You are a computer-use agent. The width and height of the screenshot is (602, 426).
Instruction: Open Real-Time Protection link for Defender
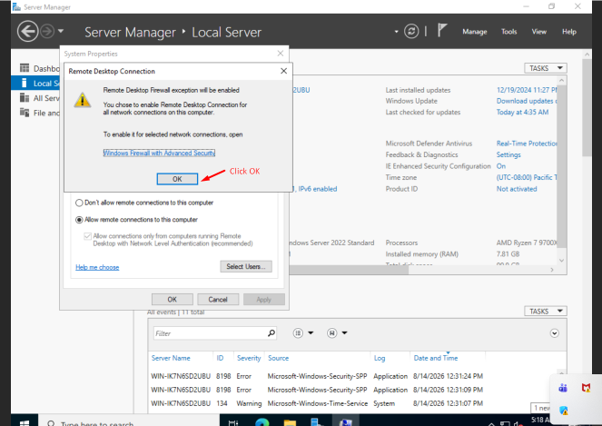click(x=526, y=143)
